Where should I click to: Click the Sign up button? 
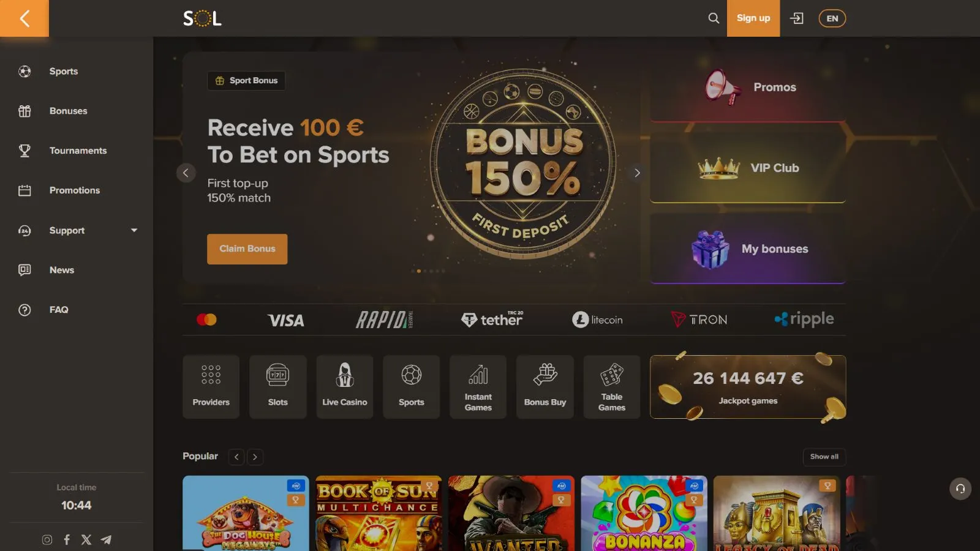click(x=753, y=18)
